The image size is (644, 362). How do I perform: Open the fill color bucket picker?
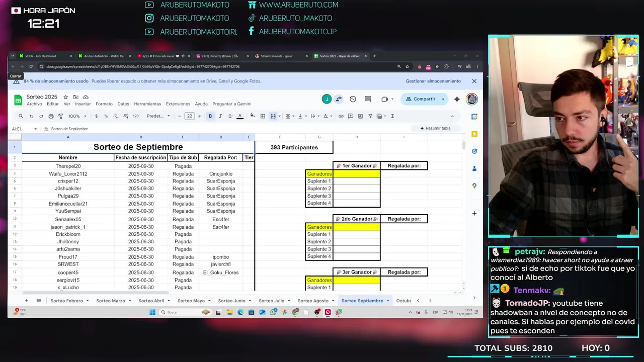pyautogui.click(x=253, y=116)
